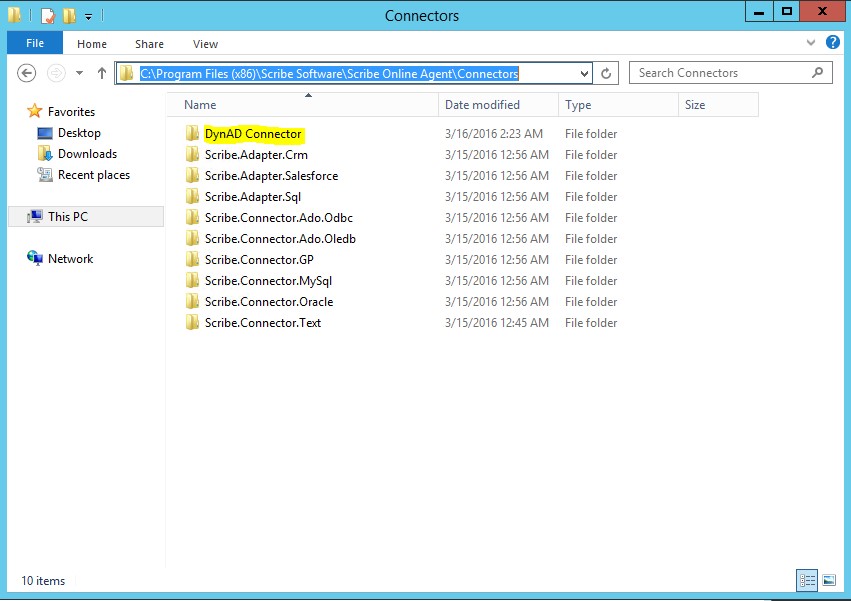Click the Scribe.Connector.Ado.Odbc folder icon
The width and height of the screenshot is (851, 601).
[192, 217]
